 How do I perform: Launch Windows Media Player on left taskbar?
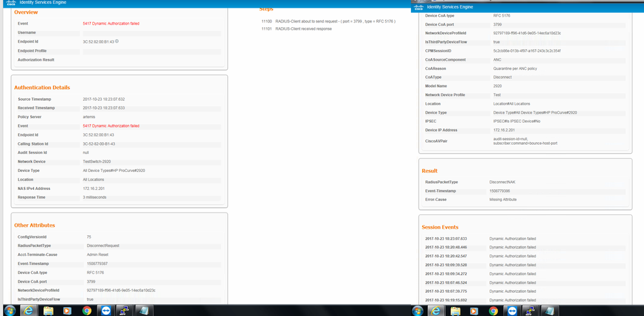pos(67,311)
